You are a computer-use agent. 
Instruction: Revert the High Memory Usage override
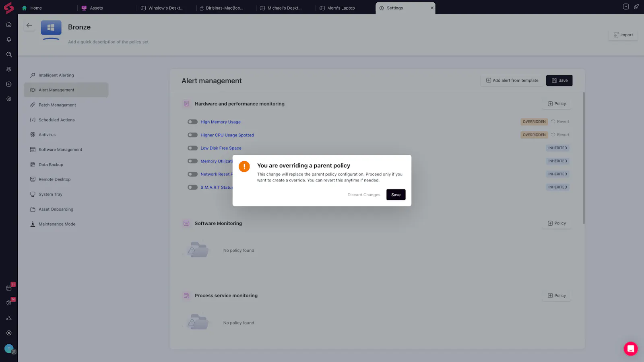coord(560,121)
